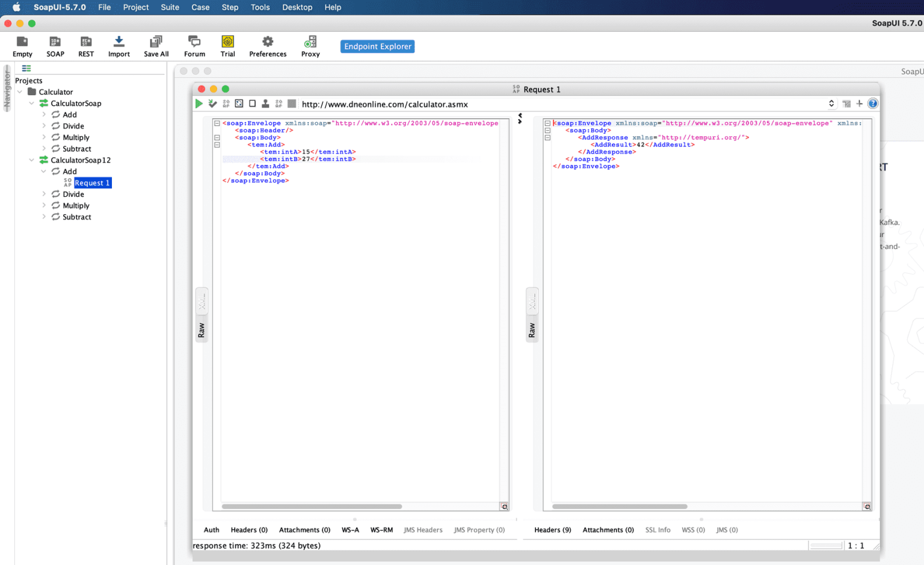Click the SOAP project toolbar icon
This screenshot has height=565, width=924.
[x=55, y=46]
